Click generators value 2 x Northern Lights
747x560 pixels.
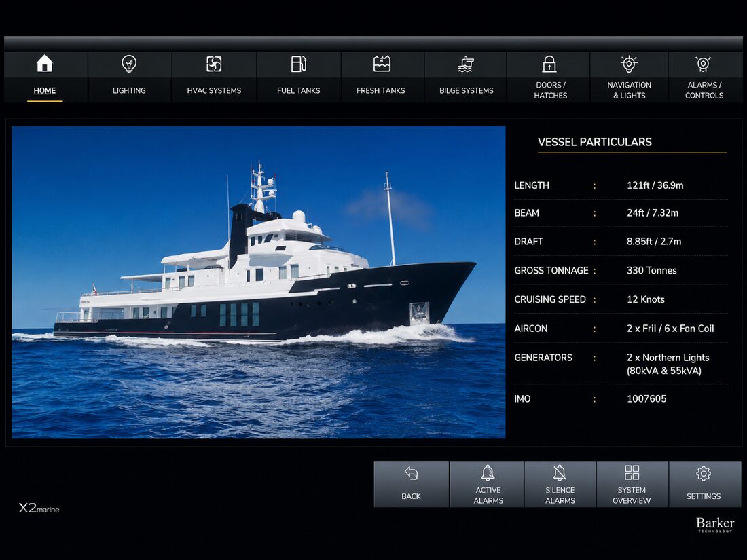coord(668,358)
